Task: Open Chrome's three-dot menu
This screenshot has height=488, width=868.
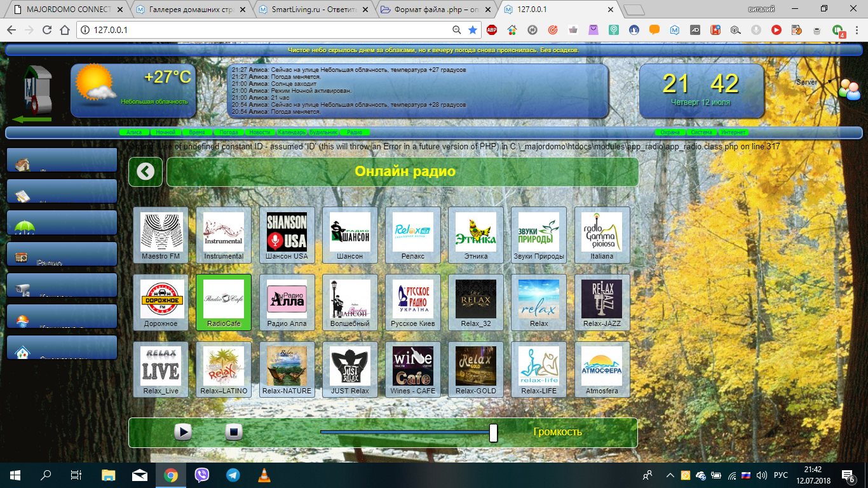Action: [x=858, y=30]
